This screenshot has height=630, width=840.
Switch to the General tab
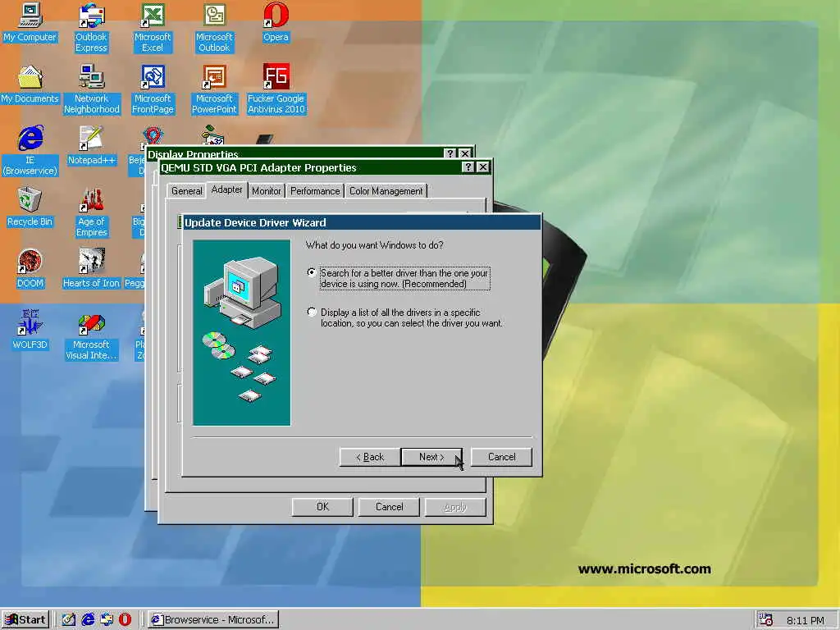tap(186, 191)
